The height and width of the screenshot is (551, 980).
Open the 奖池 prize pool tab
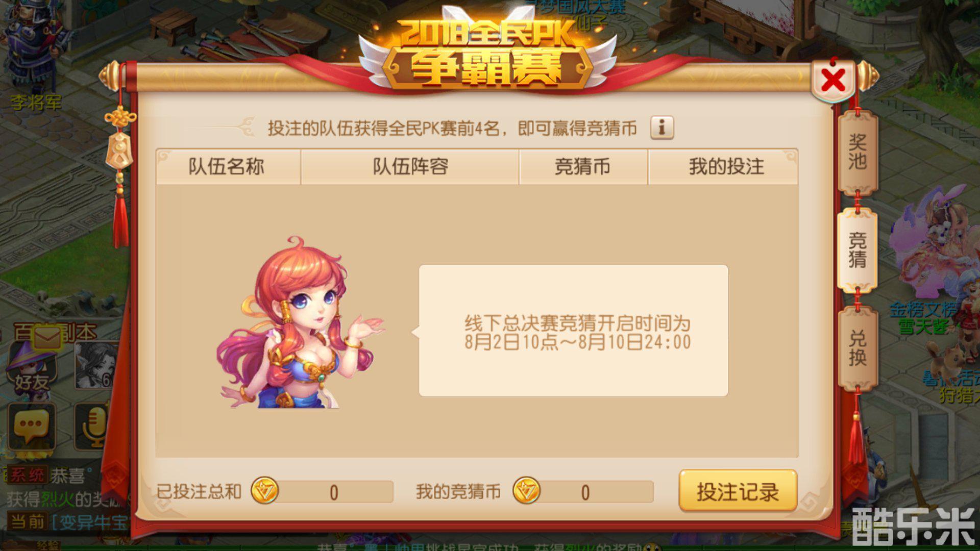857,152
